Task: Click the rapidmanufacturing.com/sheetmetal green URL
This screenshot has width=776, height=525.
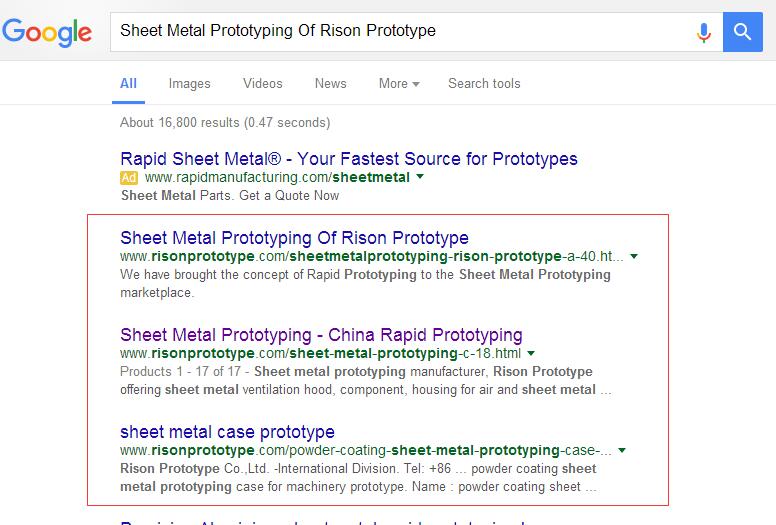Action: (x=277, y=178)
